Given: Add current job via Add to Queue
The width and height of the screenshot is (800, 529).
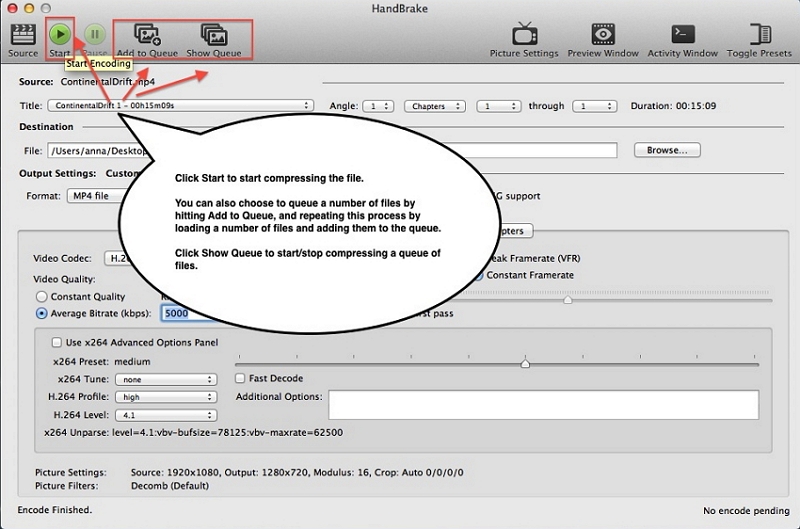Looking at the screenshot, I should tap(147, 35).
